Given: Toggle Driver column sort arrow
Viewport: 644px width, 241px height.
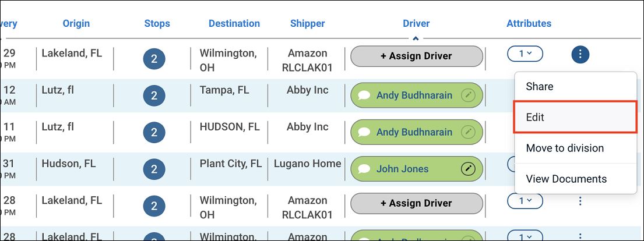Looking at the screenshot, I should click(416, 38).
